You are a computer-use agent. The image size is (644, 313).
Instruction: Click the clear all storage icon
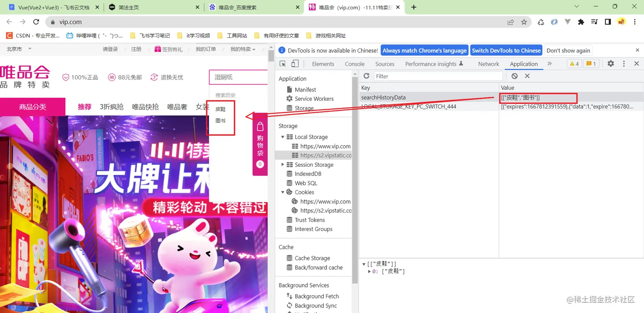[515, 76]
